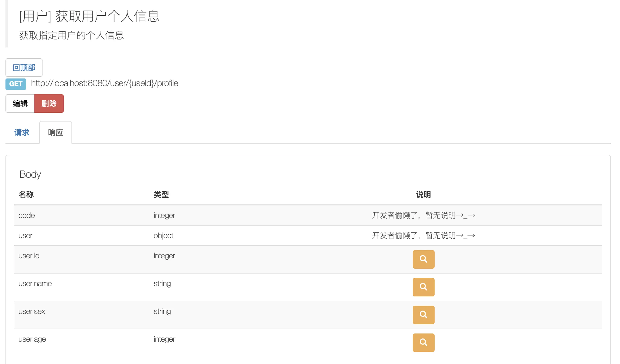Click the red 删除 button
The image size is (620, 364).
[x=49, y=103]
